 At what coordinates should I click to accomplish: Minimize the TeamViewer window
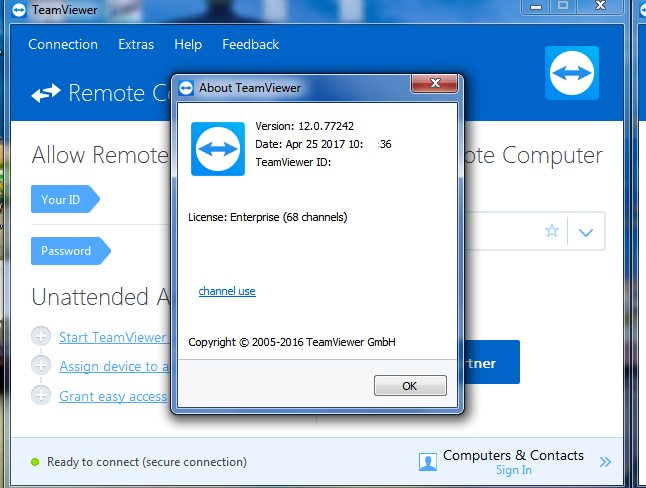pyautogui.click(x=536, y=6)
